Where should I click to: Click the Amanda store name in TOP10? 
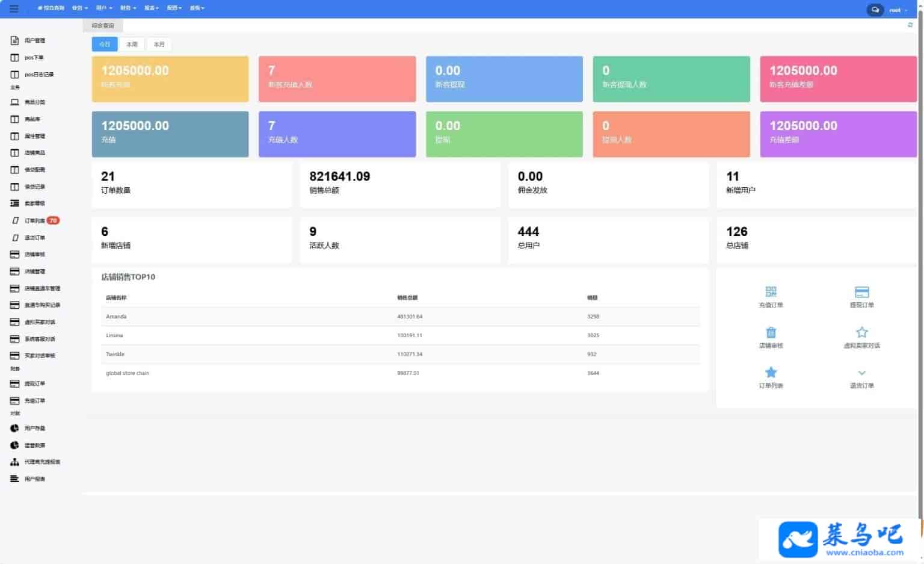click(x=116, y=317)
